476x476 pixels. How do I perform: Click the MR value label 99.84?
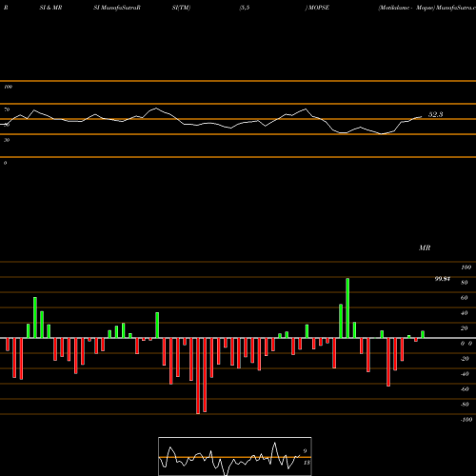pyautogui.click(x=443, y=279)
